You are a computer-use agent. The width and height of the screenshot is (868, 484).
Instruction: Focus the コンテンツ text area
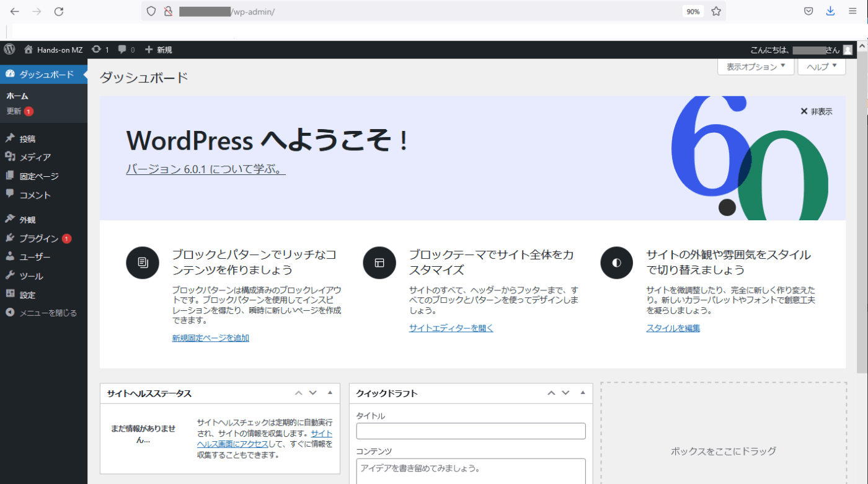click(x=471, y=471)
